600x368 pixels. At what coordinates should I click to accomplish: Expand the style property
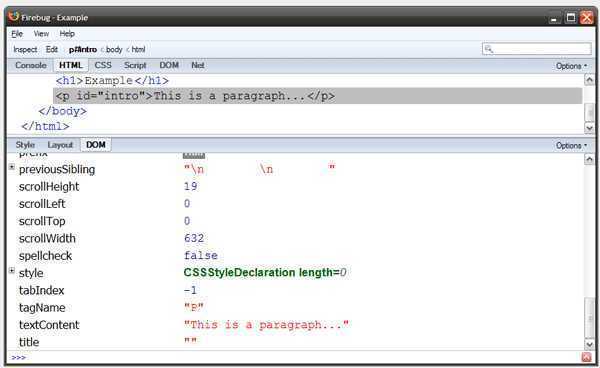tap(12, 271)
